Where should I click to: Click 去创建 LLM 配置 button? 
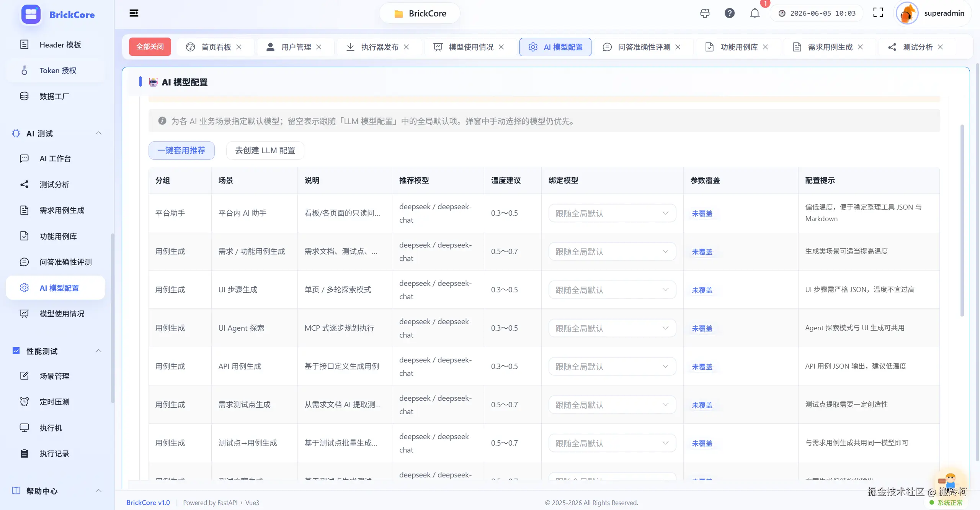[x=265, y=150]
